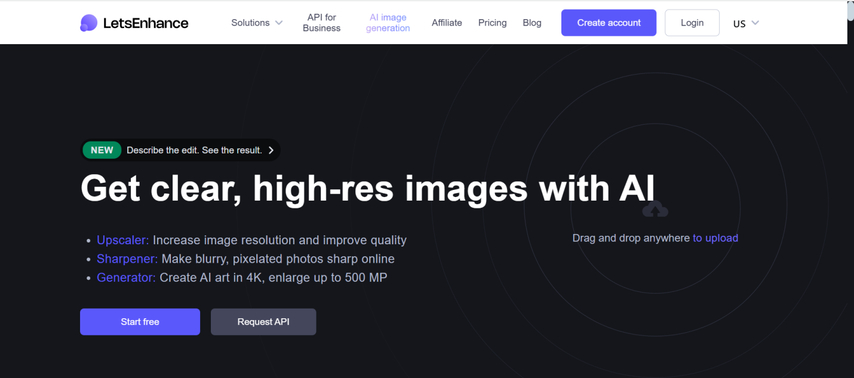Click the Request API button
The image size is (854, 378).
[x=263, y=322]
